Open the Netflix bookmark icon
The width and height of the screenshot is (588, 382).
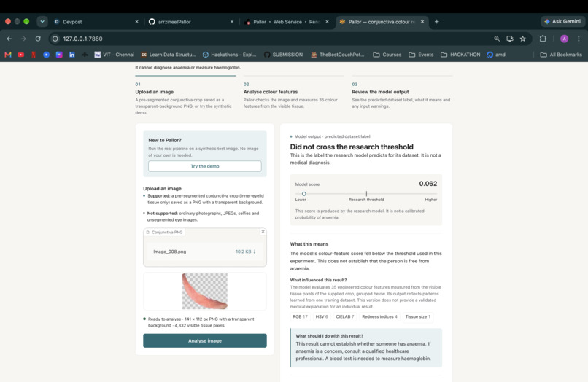(34, 55)
